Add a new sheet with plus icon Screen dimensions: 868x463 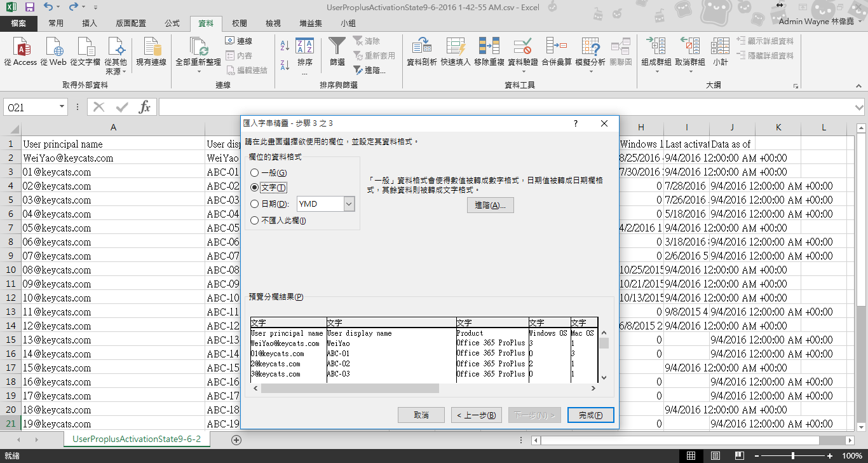click(x=236, y=439)
